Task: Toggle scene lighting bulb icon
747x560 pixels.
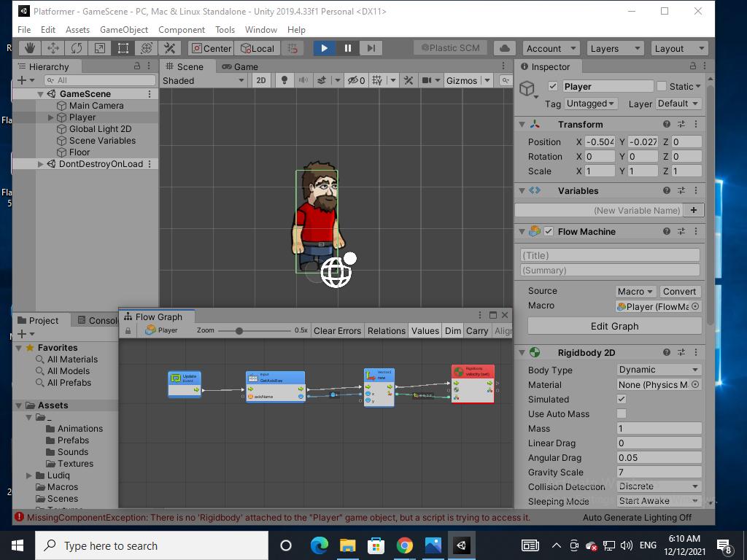Action: click(285, 80)
